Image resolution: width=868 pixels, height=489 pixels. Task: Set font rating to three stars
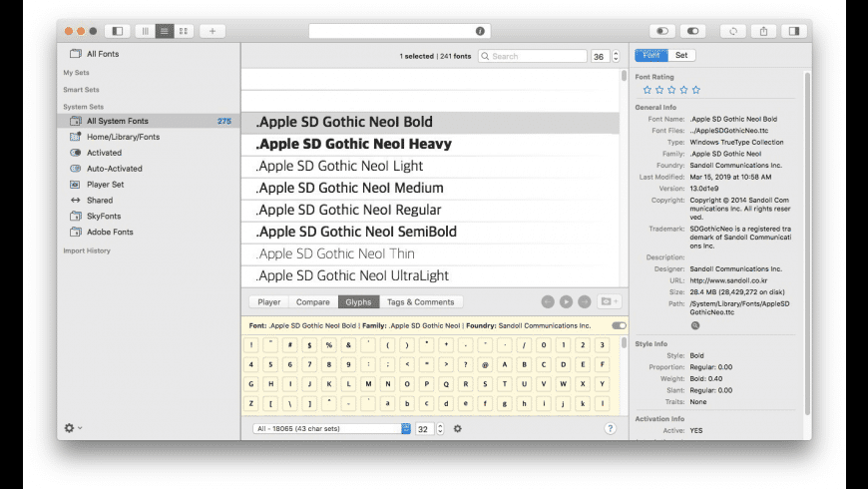tap(671, 90)
